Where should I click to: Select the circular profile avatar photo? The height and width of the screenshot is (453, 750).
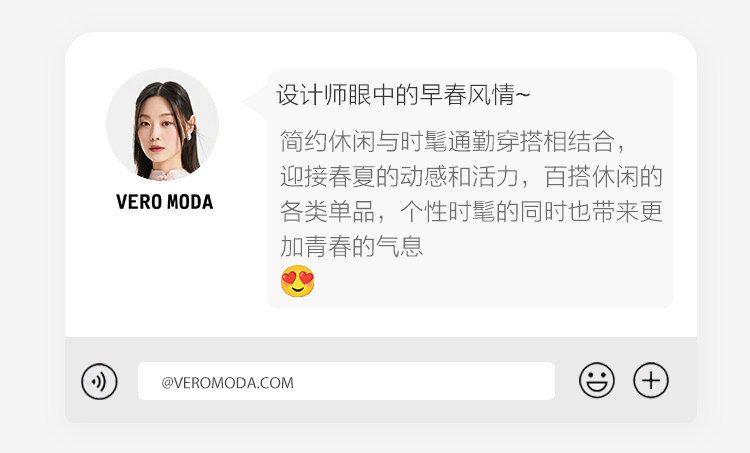(x=163, y=124)
